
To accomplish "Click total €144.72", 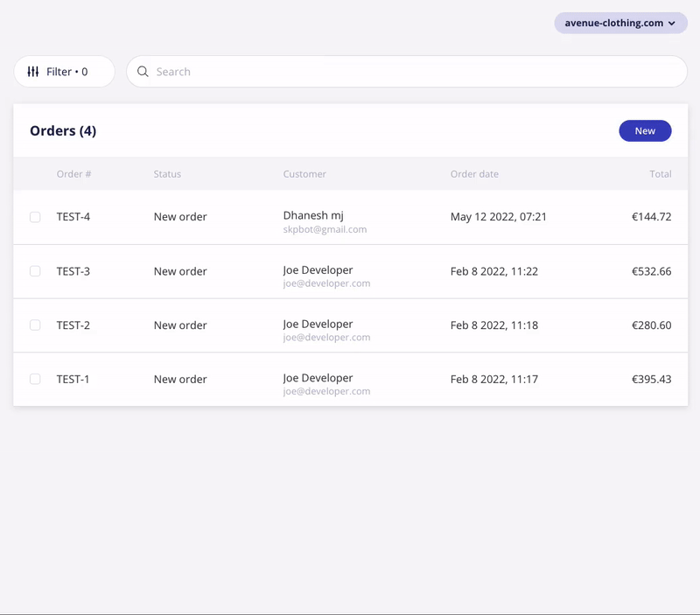I will click(x=651, y=217).
